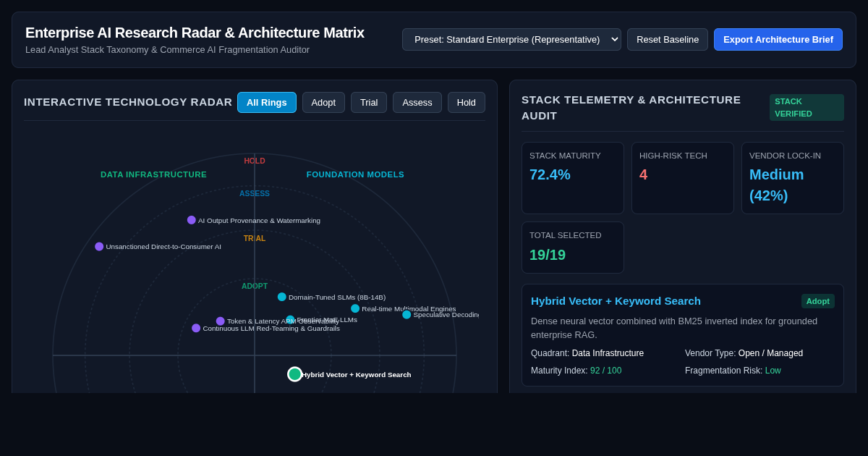Click the ASSESS ring label on radar

point(255,193)
